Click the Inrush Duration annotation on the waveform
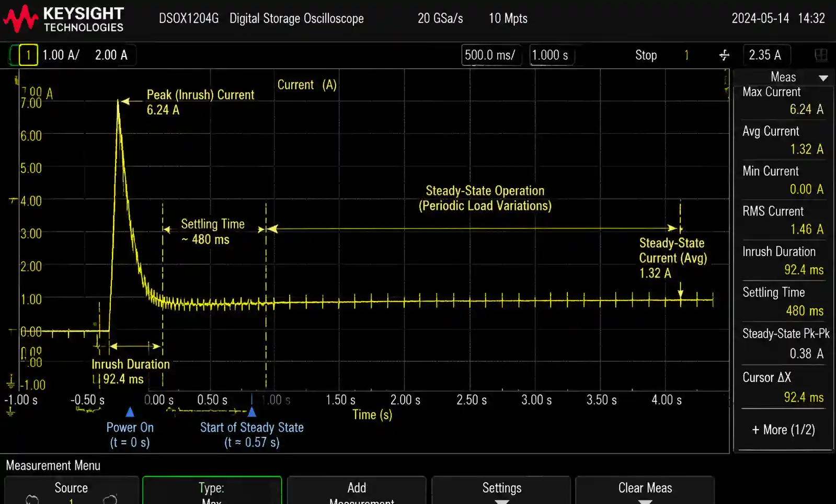 click(x=131, y=371)
